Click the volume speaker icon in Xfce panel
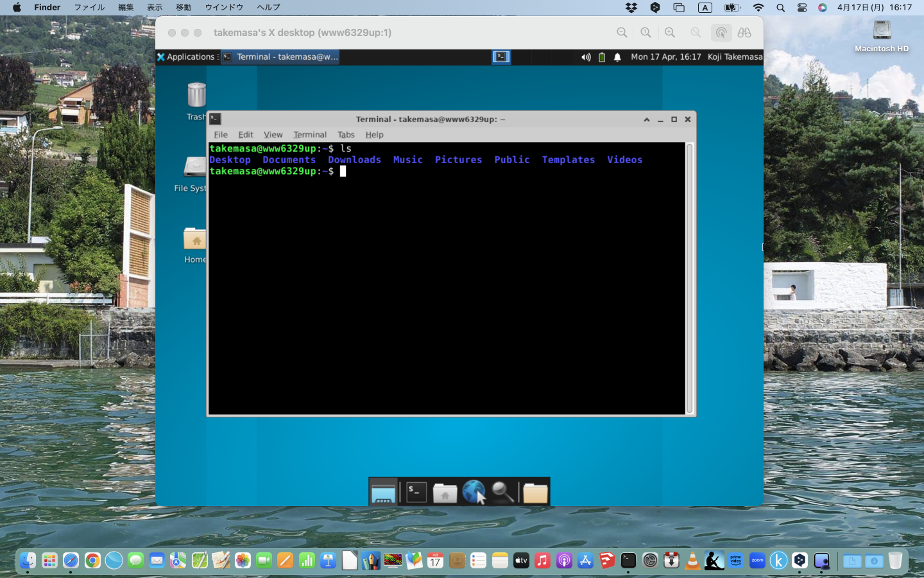Image resolution: width=924 pixels, height=578 pixels. point(585,57)
